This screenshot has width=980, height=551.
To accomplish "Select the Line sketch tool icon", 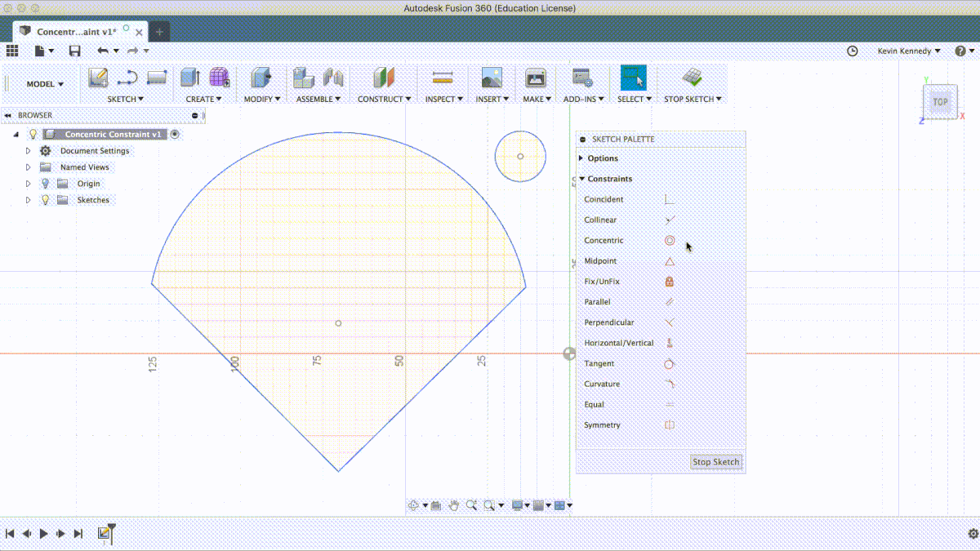I will pos(127,78).
